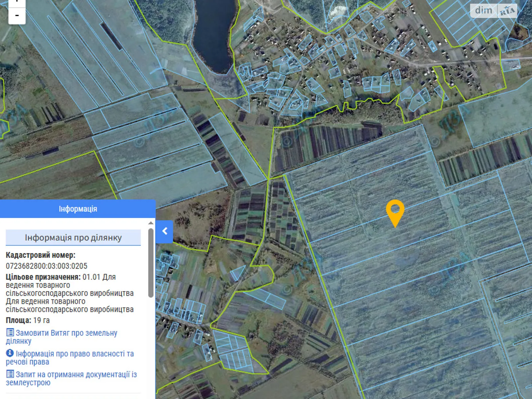The height and width of the screenshot is (399, 532).
Task: Click the Кадастровий номер label
Action: (x=41, y=255)
